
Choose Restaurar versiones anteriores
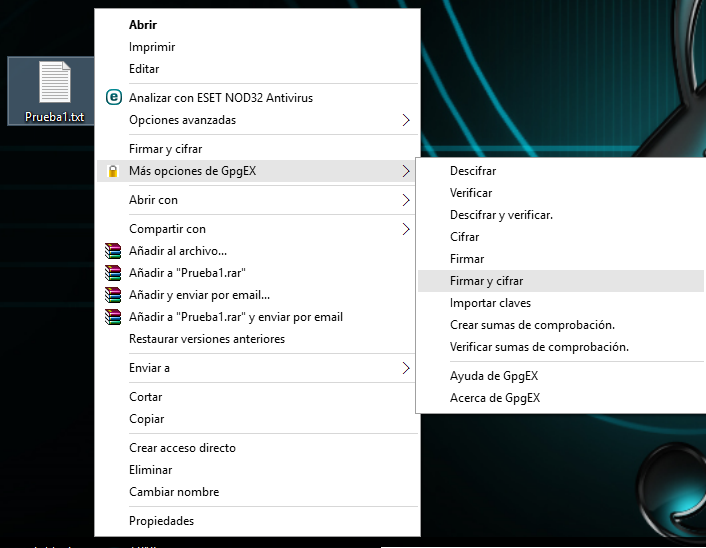258,339
